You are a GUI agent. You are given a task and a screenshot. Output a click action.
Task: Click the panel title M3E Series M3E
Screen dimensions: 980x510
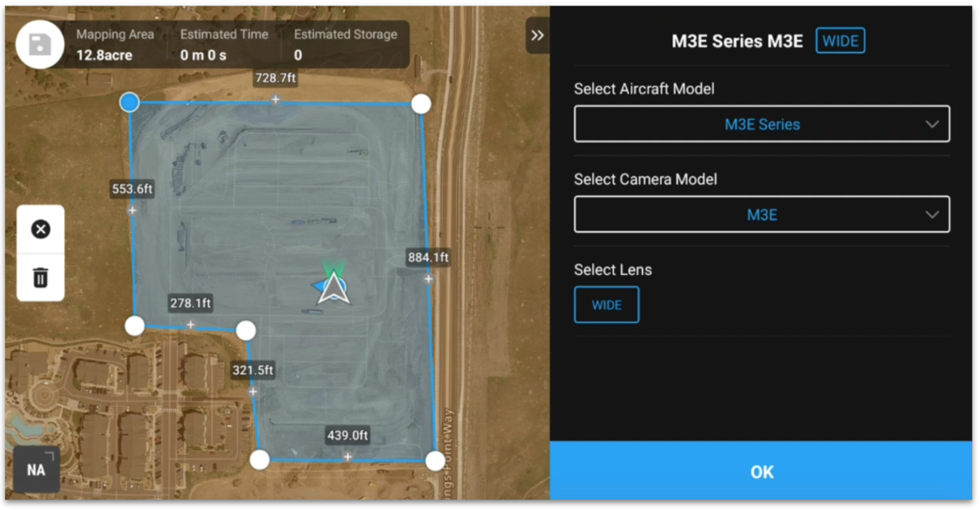pos(737,42)
